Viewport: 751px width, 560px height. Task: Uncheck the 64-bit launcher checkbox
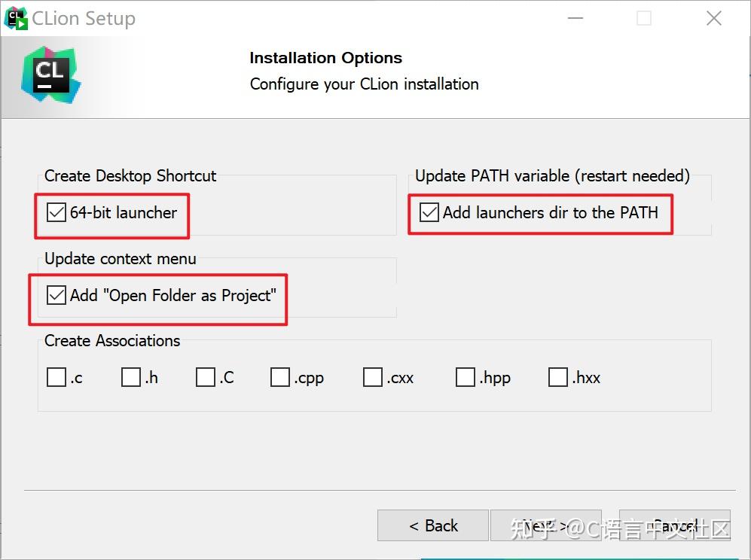[x=56, y=213]
